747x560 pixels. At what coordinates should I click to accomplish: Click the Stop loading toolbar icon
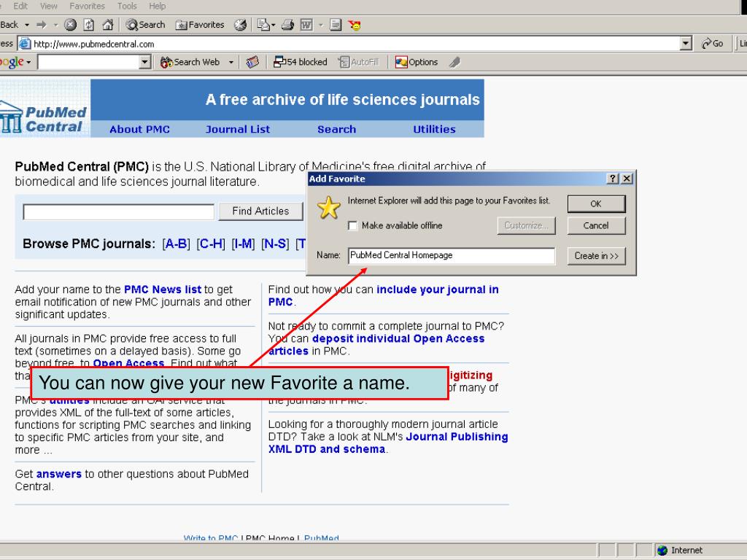pos(71,25)
